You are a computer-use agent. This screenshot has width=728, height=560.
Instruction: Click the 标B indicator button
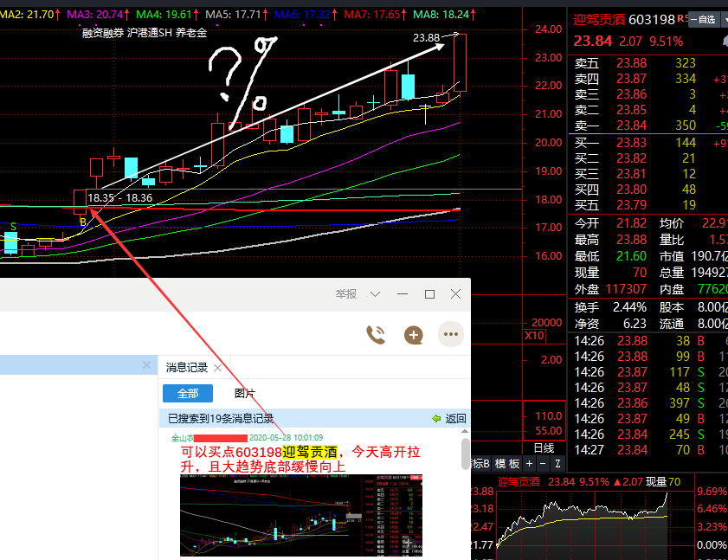click(480, 463)
